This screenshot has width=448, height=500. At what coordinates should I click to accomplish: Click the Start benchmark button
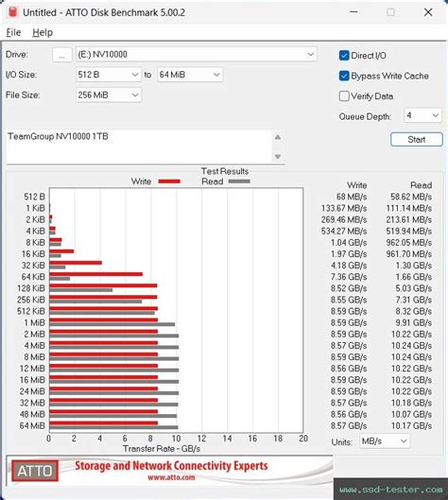point(417,140)
